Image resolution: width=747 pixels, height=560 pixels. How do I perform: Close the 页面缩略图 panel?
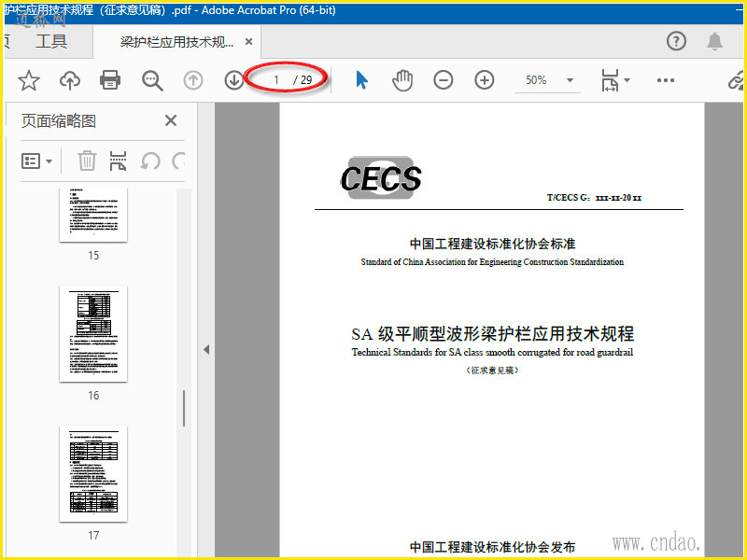tap(171, 120)
